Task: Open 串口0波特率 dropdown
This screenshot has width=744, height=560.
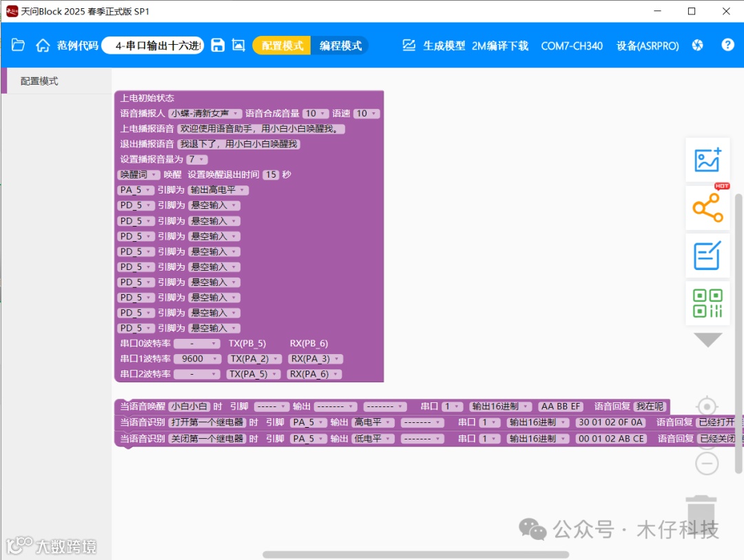Action: [197, 343]
